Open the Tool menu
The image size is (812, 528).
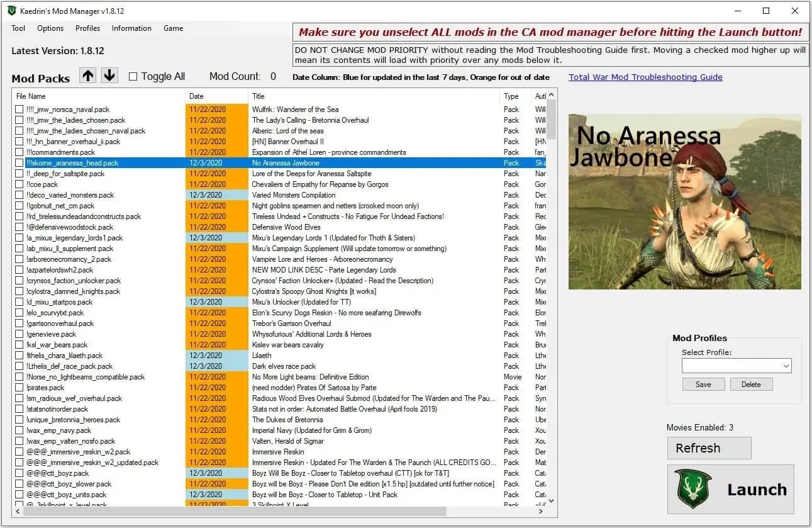point(18,28)
